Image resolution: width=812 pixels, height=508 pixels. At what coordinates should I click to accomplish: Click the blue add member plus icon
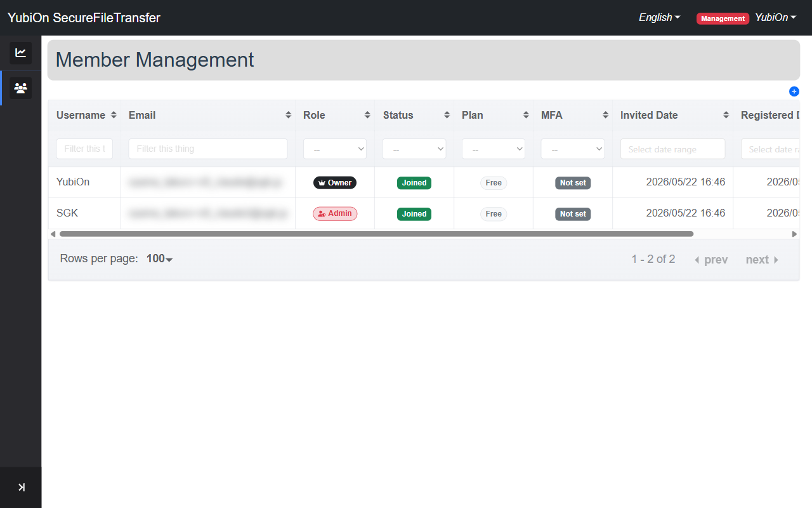tap(794, 91)
